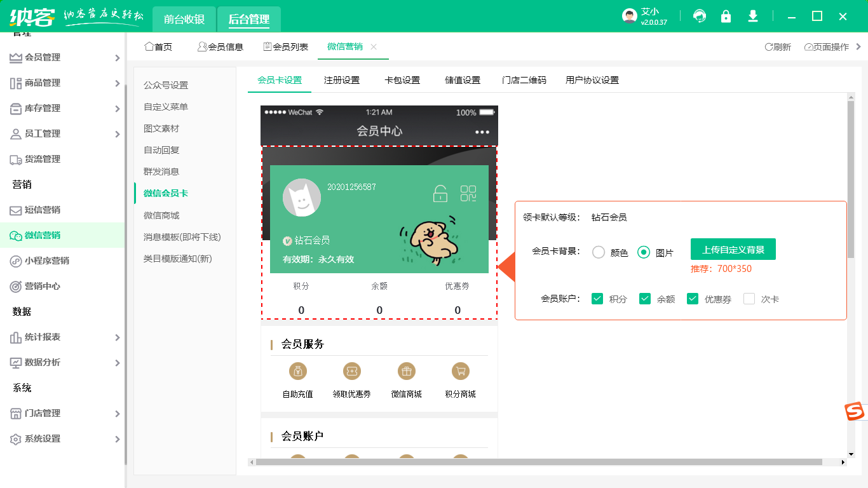The image size is (868, 488).
Task: Uncheck the 余额 checkbox
Action: tap(645, 299)
